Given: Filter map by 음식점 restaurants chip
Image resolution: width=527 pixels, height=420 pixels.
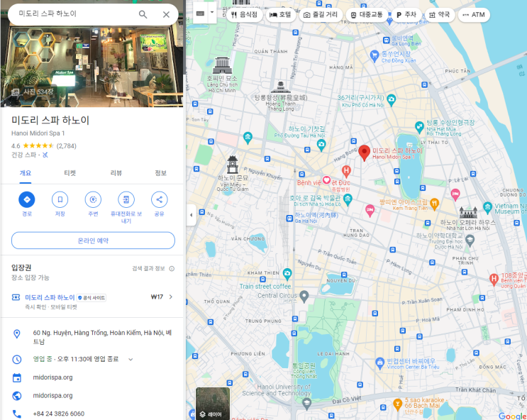Looking at the screenshot, I should 244,14.
